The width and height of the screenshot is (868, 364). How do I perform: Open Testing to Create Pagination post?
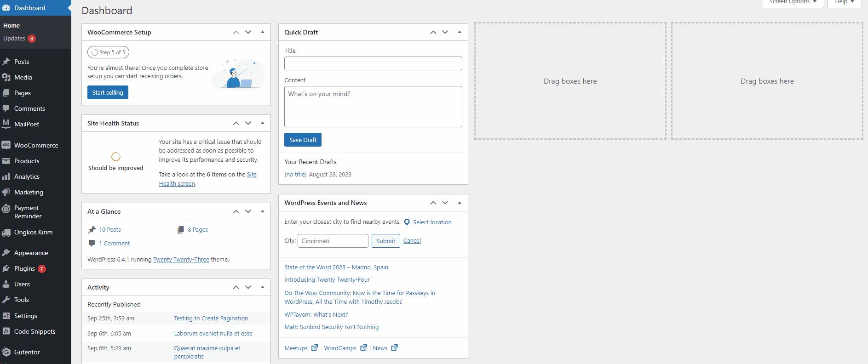click(211, 318)
